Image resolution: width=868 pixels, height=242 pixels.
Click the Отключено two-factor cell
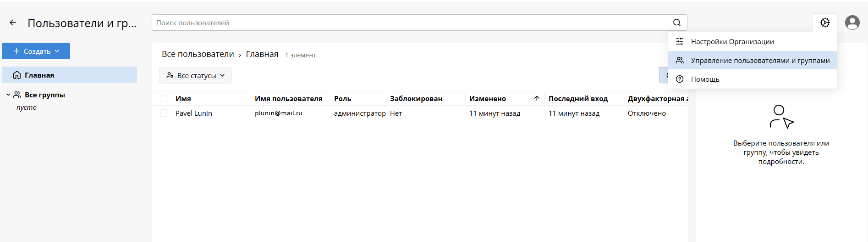click(x=647, y=113)
